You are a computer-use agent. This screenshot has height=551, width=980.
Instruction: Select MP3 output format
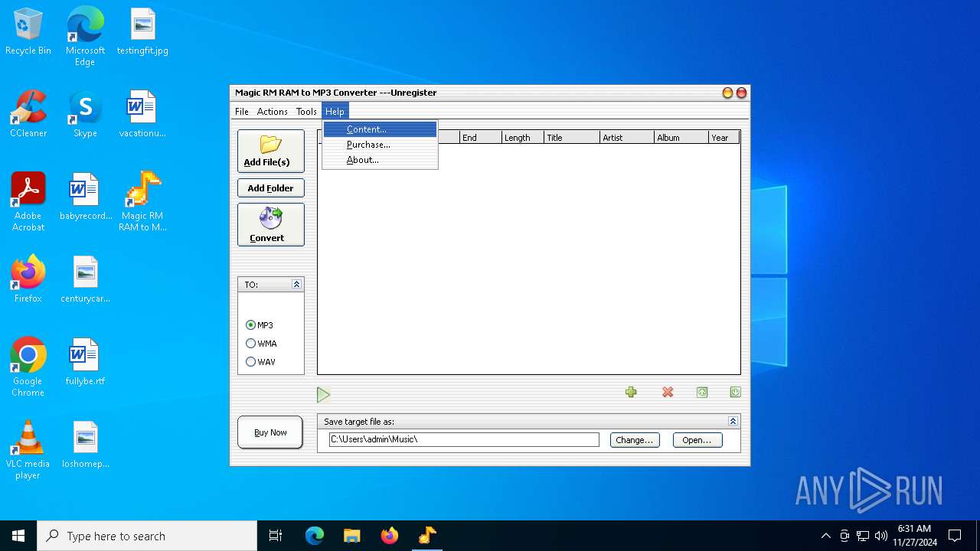260,325
